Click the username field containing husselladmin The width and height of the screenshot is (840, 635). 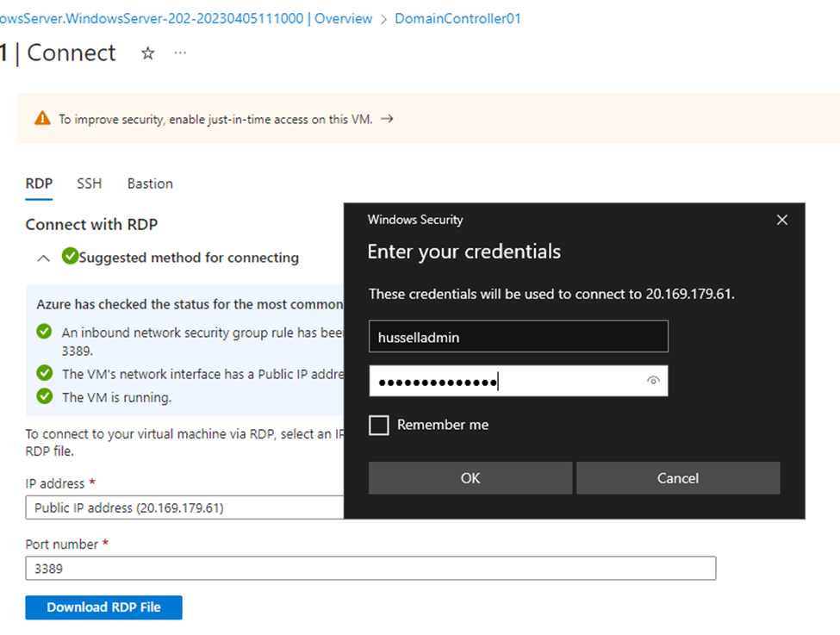[519, 337]
